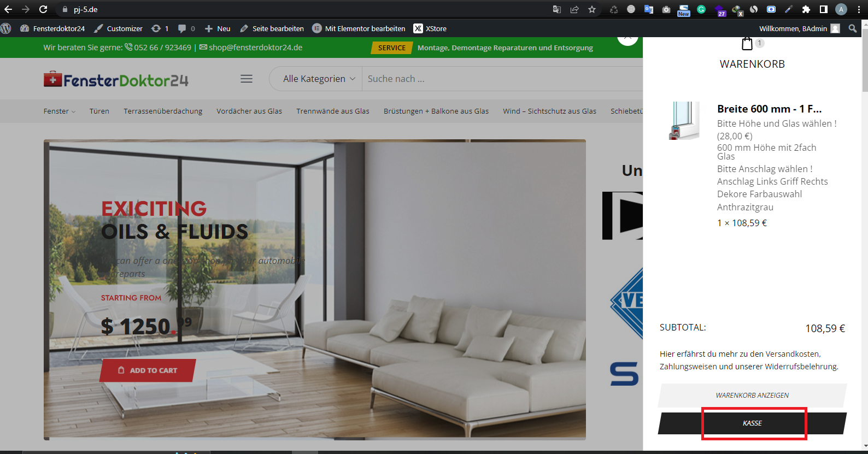Open the Breite 600 mm product title
Image resolution: width=868 pixels, height=454 pixels.
click(769, 109)
